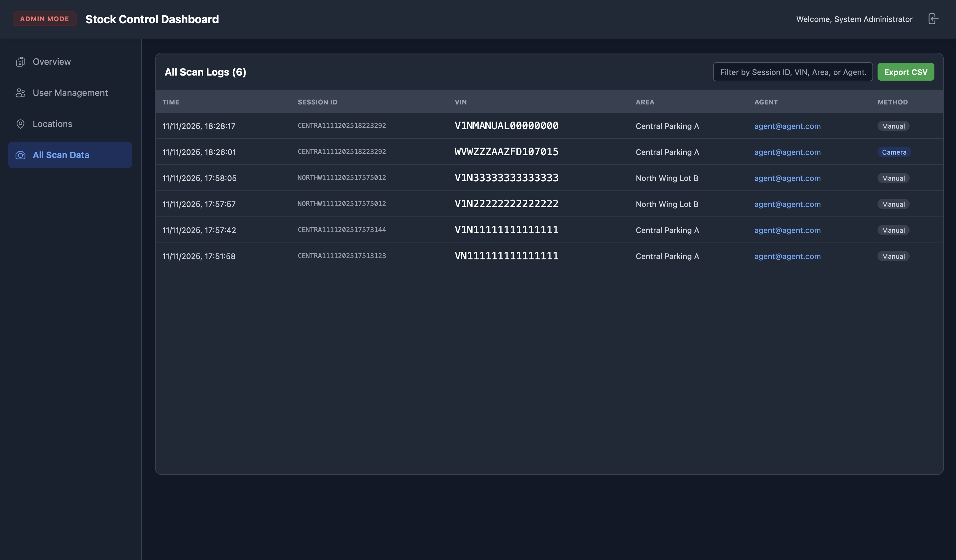Click the METHOD column header
The width and height of the screenshot is (956, 560).
pos(892,102)
